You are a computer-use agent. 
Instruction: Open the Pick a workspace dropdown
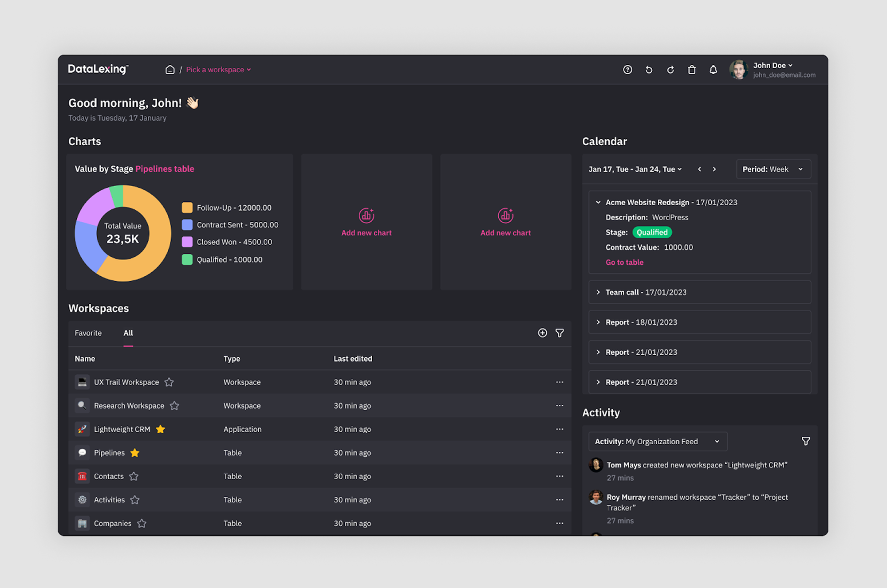tap(218, 70)
